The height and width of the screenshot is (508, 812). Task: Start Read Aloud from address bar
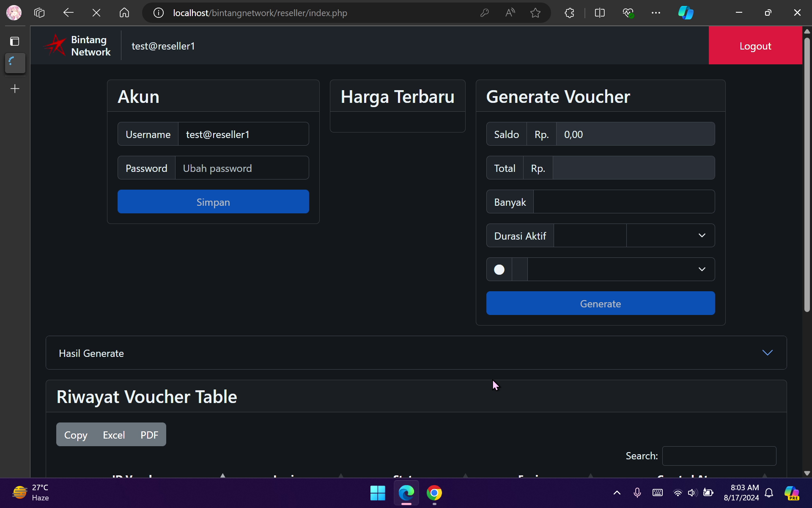510,13
